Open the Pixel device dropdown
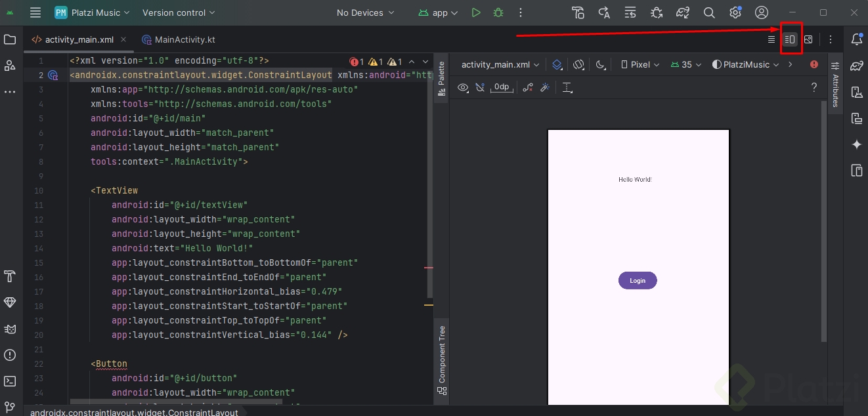868x416 pixels. pos(640,64)
